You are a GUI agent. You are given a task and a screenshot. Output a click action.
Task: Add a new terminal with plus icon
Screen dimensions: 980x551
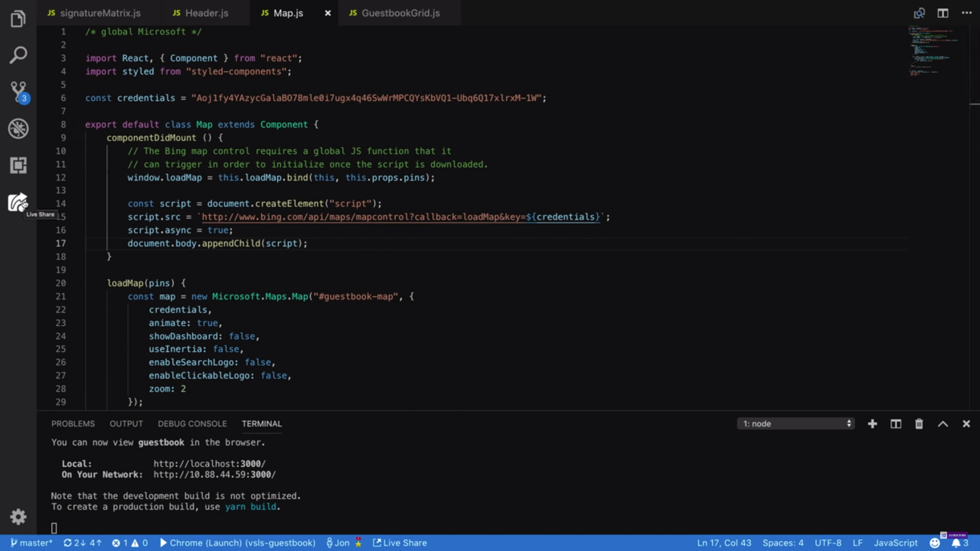(872, 424)
